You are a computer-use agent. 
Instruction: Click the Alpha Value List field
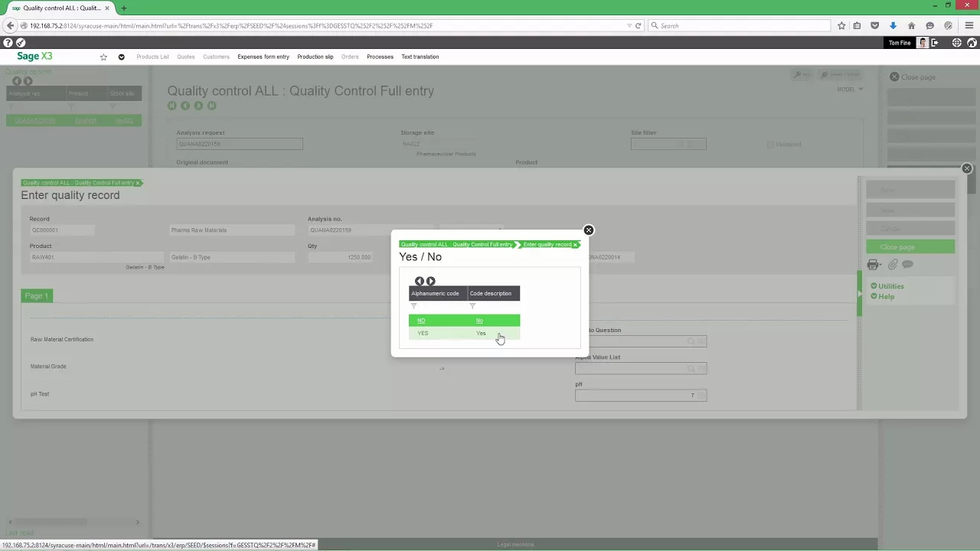[x=641, y=368]
